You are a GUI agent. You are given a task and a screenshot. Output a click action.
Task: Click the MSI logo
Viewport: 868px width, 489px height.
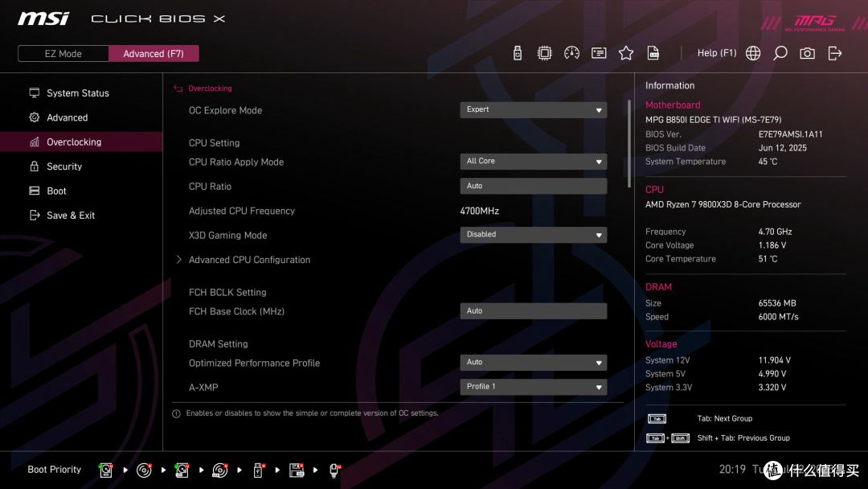tap(43, 18)
